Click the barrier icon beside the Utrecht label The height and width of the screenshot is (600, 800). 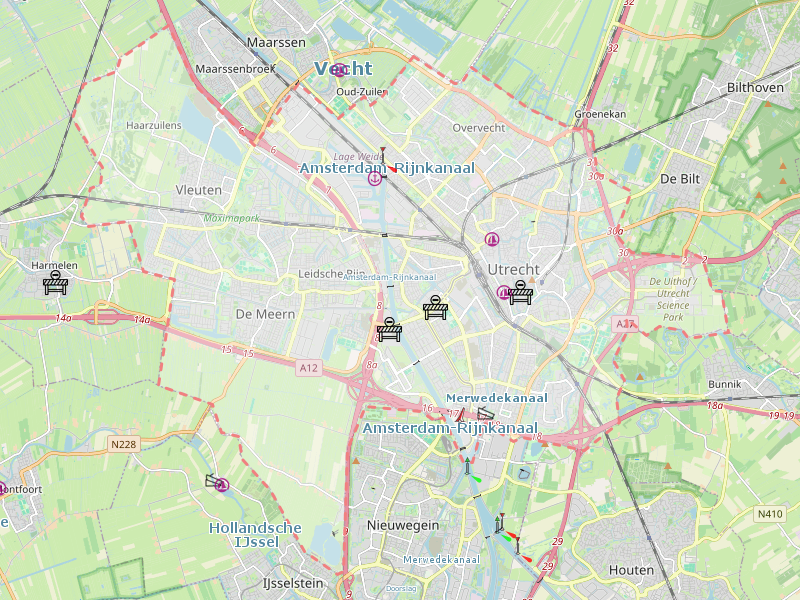tap(520, 293)
